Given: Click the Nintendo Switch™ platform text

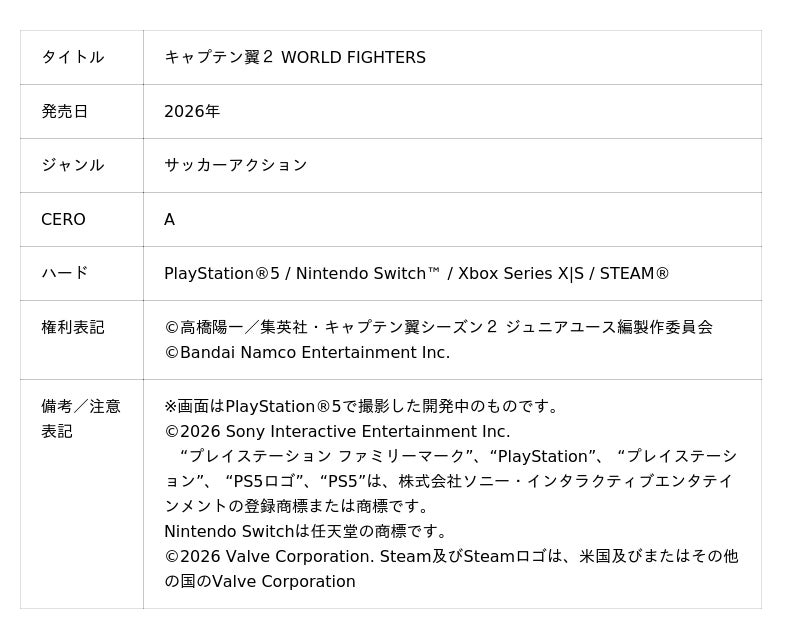Looking at the screenshot, I should [x=368, y=274].
